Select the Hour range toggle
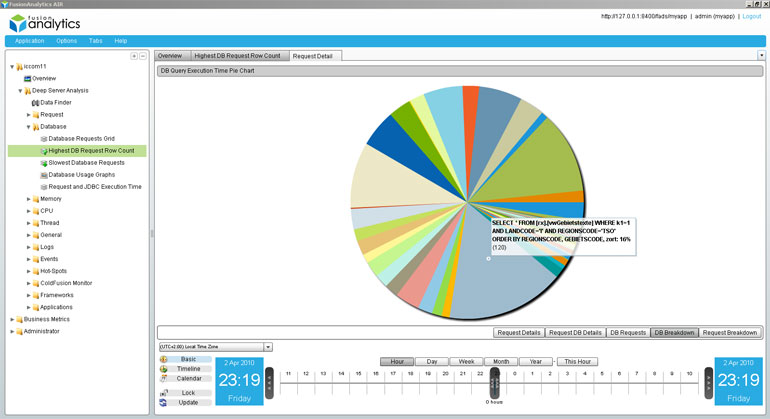The width and height of the screenshot is (770, 419). [x=397, y=362]
